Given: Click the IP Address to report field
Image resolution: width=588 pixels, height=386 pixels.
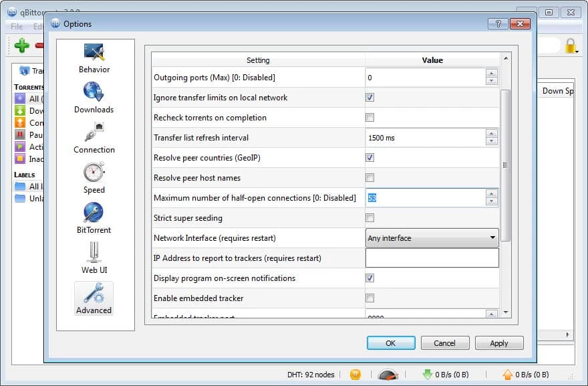Looking at the screenshot, I should (x=432, y=258).
